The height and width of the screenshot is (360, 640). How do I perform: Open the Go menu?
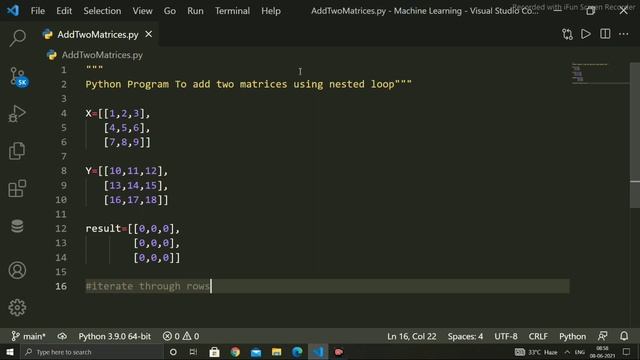point(170,11)
